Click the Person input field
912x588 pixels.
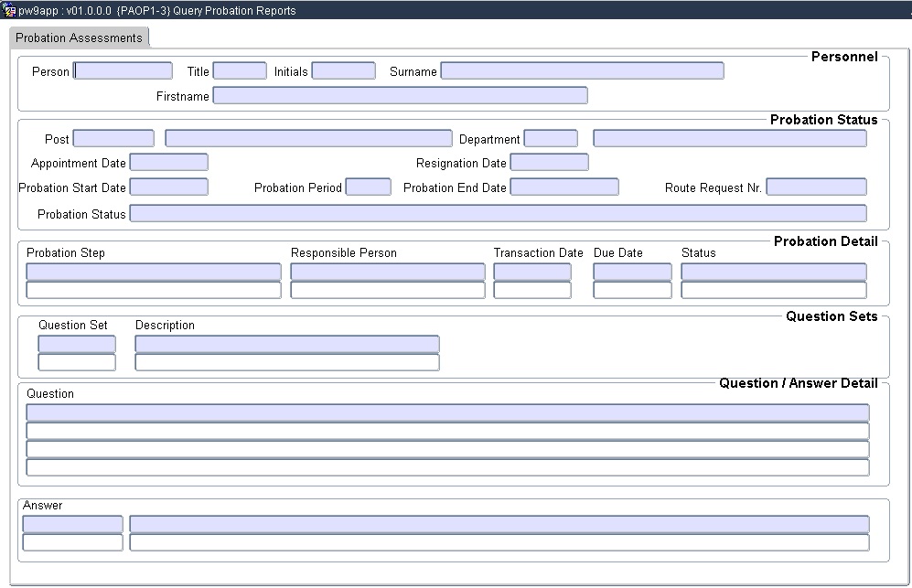pos(123,71)
